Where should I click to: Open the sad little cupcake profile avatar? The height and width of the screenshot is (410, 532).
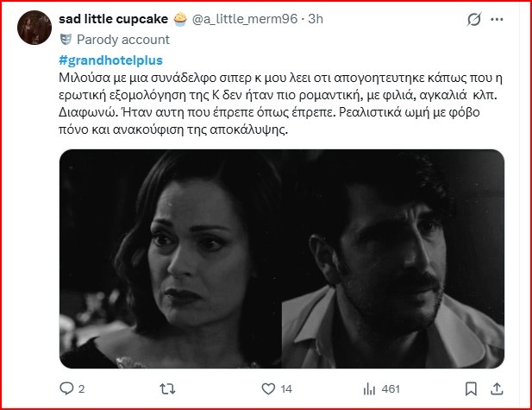pyautogui.click(x=34, y=28)
